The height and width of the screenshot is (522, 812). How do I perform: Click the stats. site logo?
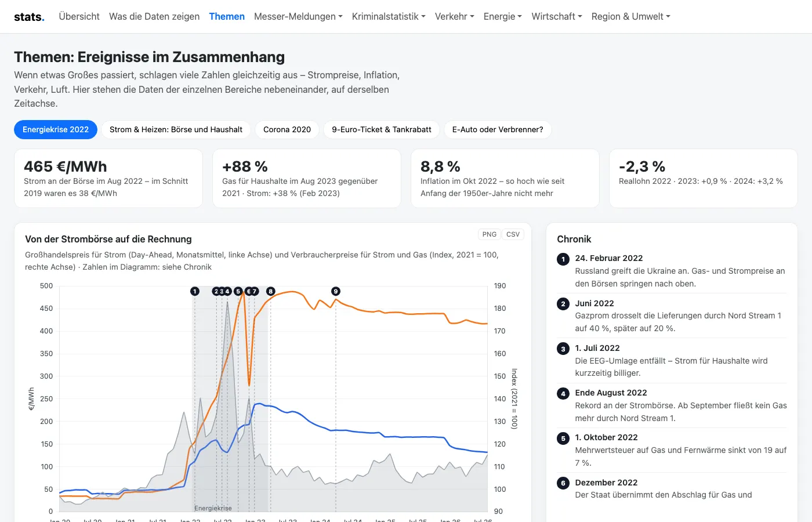[x=29, y=17]
